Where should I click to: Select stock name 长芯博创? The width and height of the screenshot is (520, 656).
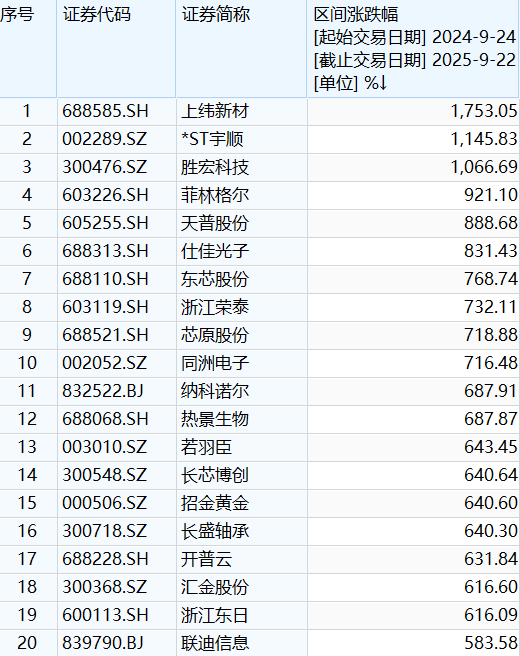tap(215, 475)
